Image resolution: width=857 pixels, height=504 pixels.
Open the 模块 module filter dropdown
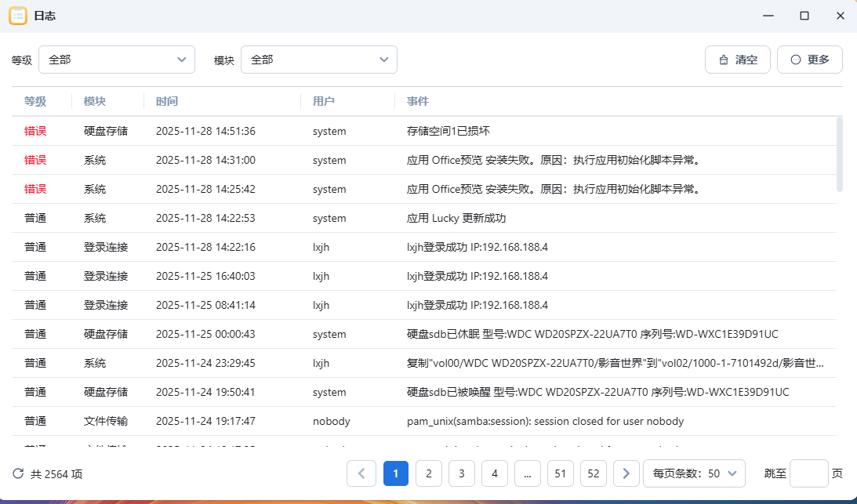point(319,60)
